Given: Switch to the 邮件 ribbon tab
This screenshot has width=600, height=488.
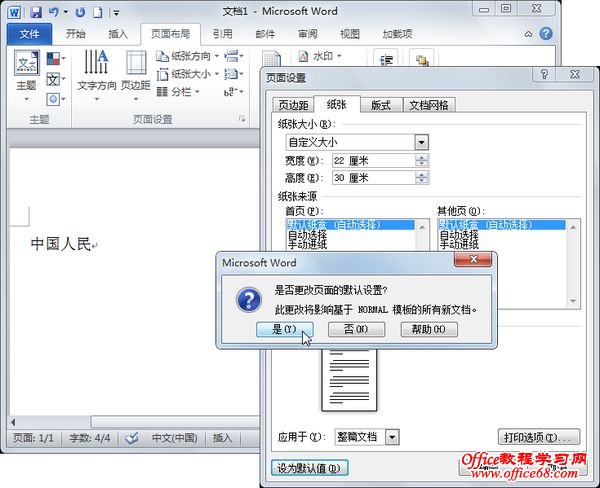Looking at the screenshot, I should tap(265, 34).
